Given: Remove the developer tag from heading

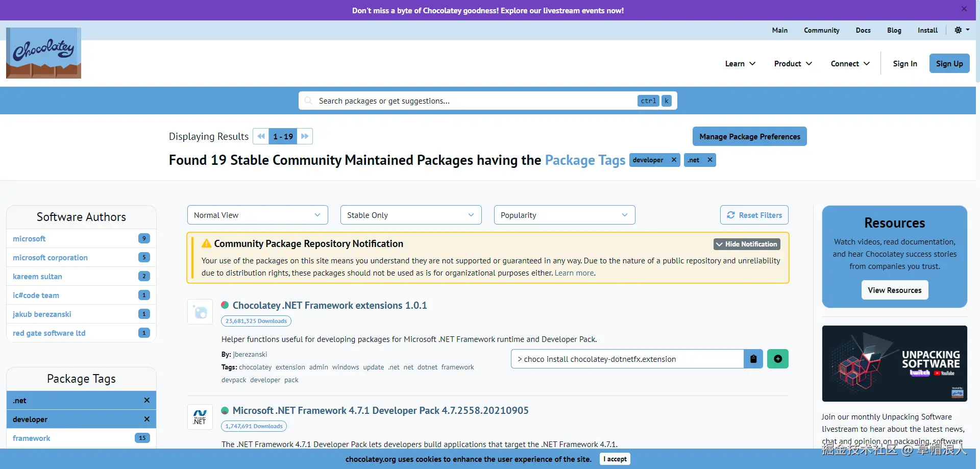Looking at the screenshot, I should tap(674, 160).
